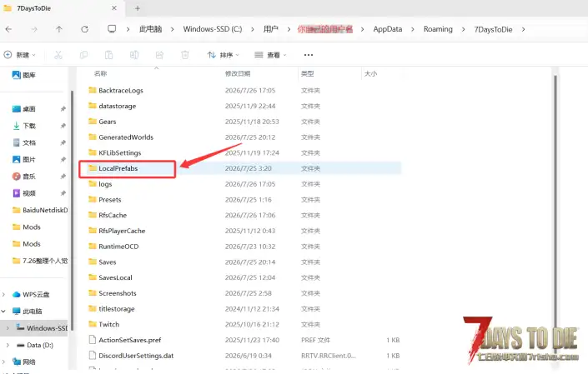
Task: Open the 排序 sort dropdown
Action: 224,55
